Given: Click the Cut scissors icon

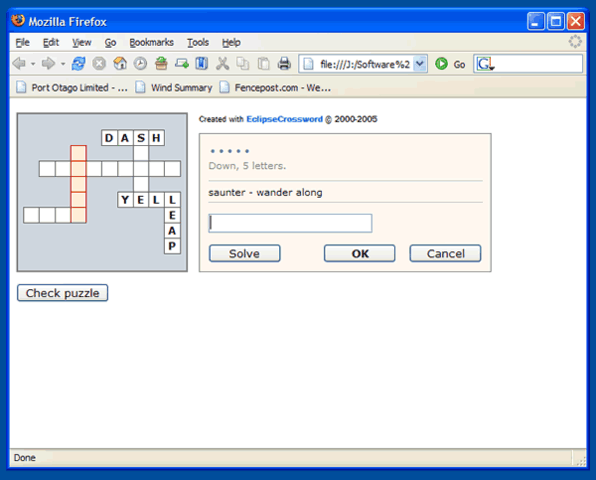Looking at the screenshot, I should 223,63.
